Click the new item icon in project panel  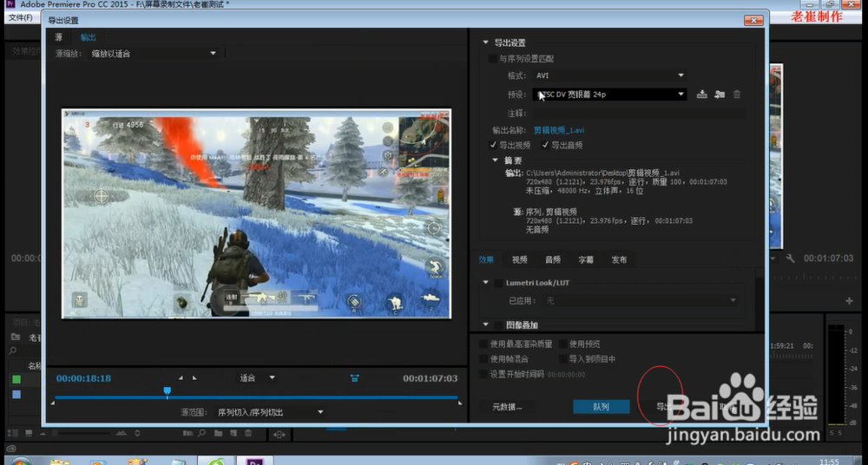[233, 433]
